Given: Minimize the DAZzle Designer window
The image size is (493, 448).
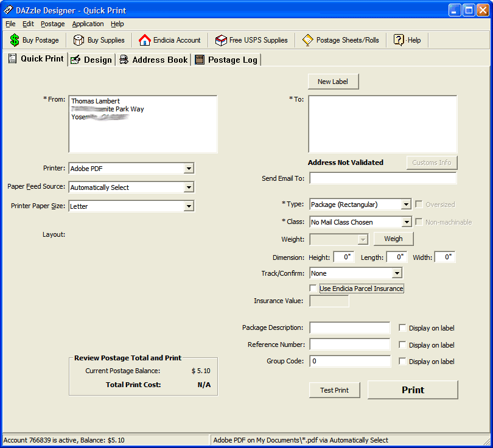Looking at the screenshot, I should pyautogui.click(x=454, y=10).
